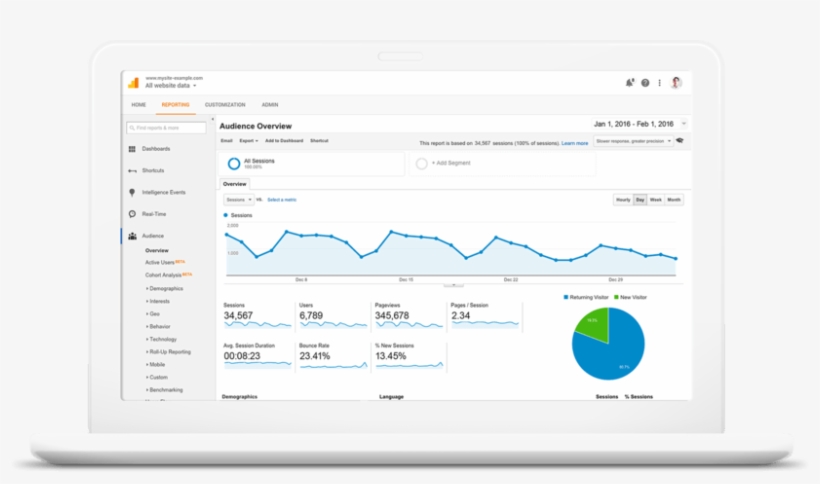820x484 pixels.
Task: Select the Hourly chart granularity
Action: (623, 200)
